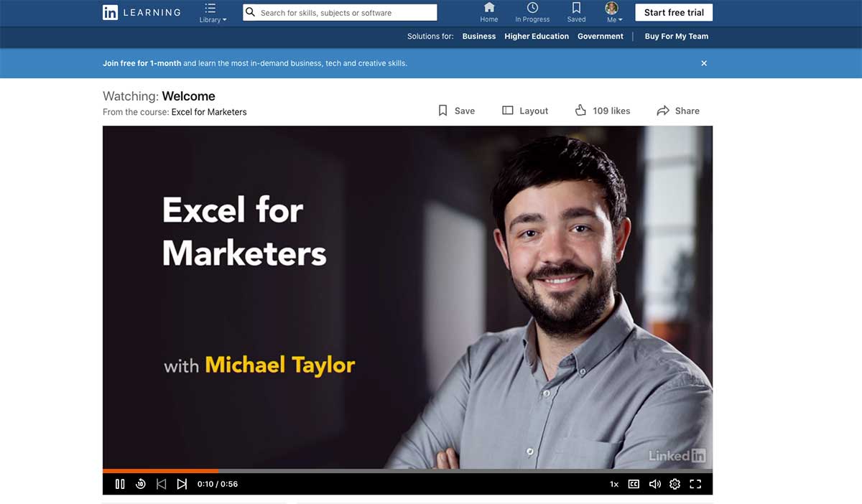This screenshot has width=862, height=504.
Task: Open the Government solutions link
Action: (601, 36)
